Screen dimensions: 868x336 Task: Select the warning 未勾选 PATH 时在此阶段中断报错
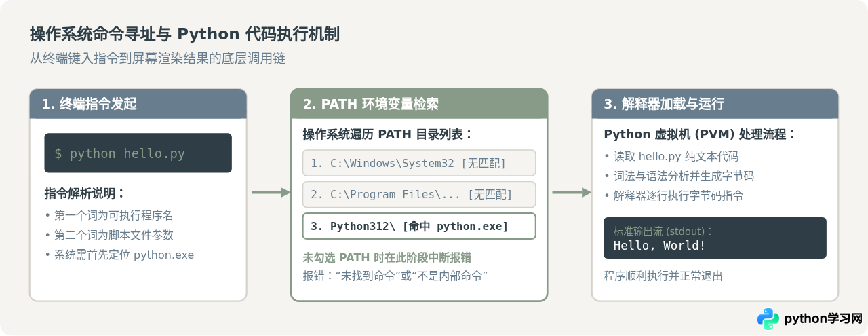387,258
